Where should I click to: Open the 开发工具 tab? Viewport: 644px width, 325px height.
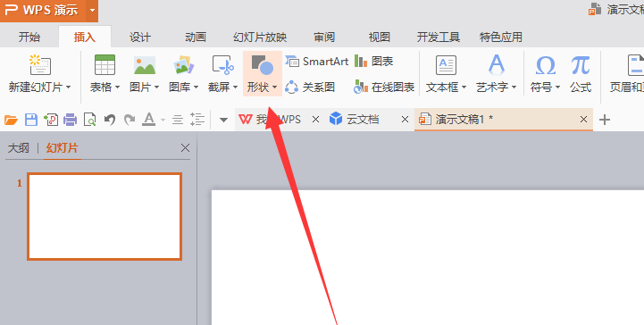click(439, 37)
